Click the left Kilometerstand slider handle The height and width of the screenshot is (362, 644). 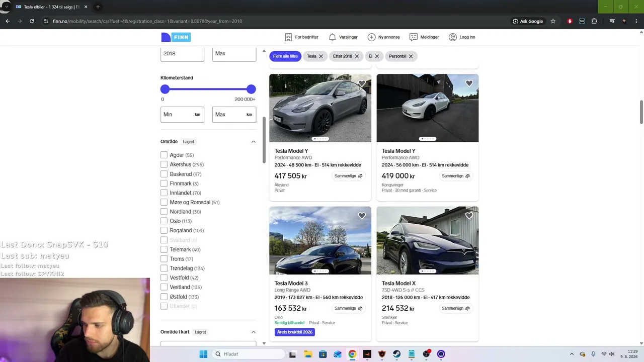(165, 89)
